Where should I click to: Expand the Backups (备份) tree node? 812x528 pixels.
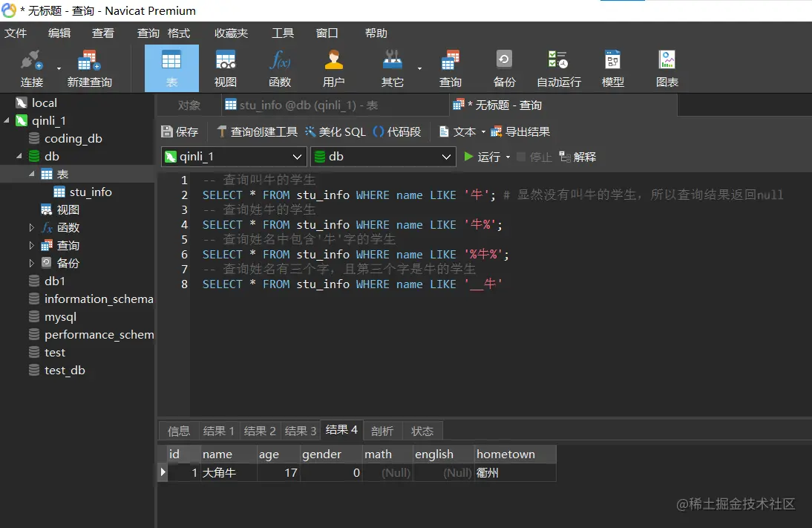[x=32, y=263]
